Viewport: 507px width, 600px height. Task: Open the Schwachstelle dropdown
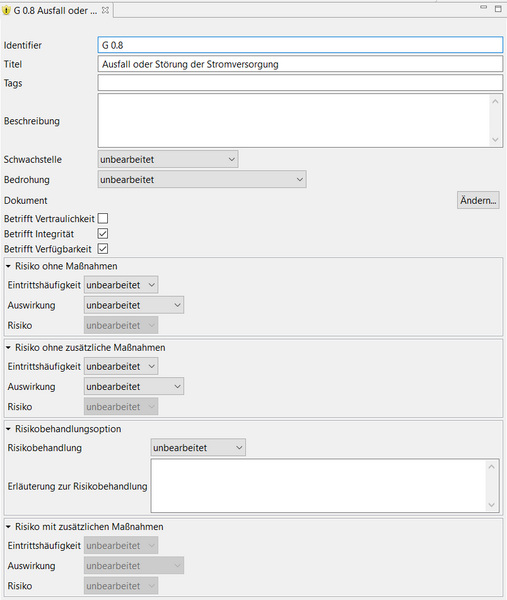click(x=168, y=159)
